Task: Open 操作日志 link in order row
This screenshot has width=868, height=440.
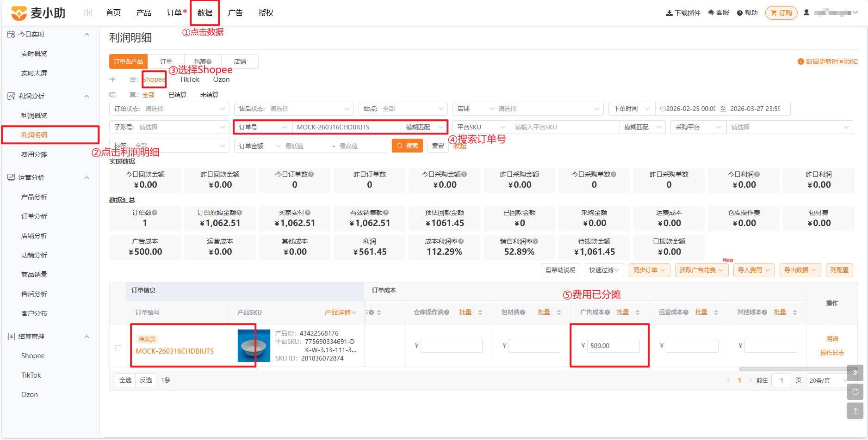Action: [x=832, y=353]
